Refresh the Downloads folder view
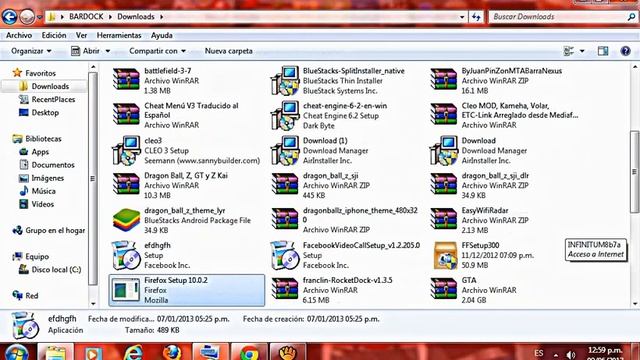 [x=476, y=17]
